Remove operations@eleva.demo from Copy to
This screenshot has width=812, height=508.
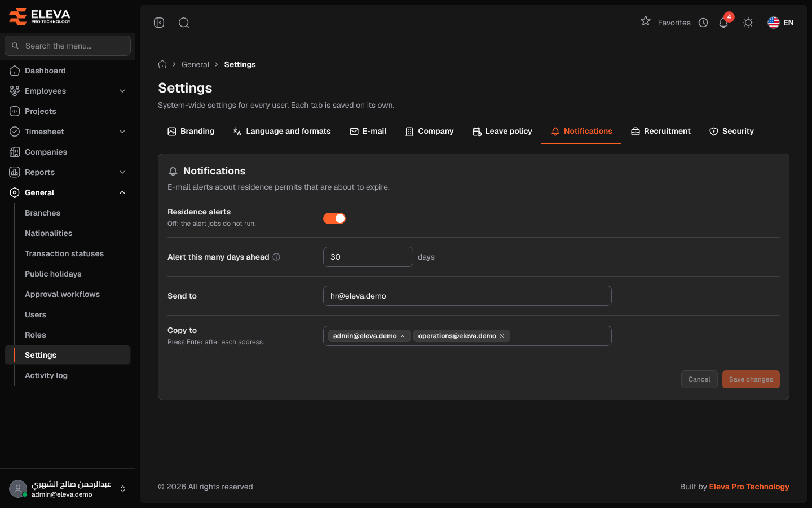click(502, 336)
